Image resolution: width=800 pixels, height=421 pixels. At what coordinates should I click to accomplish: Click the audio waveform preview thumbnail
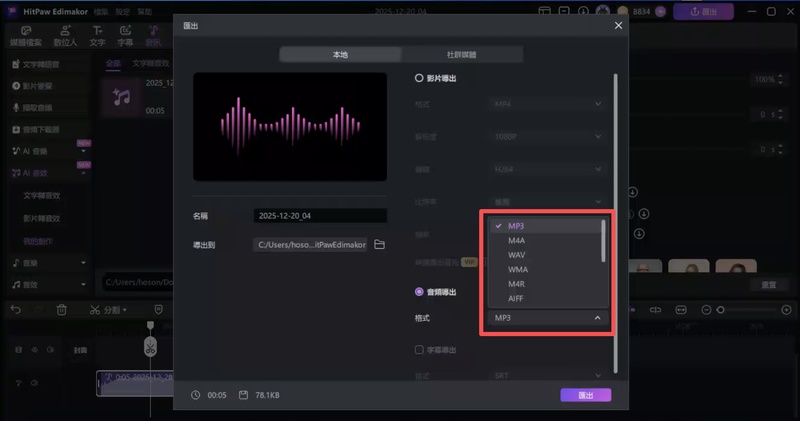click(x=290, y=127)
